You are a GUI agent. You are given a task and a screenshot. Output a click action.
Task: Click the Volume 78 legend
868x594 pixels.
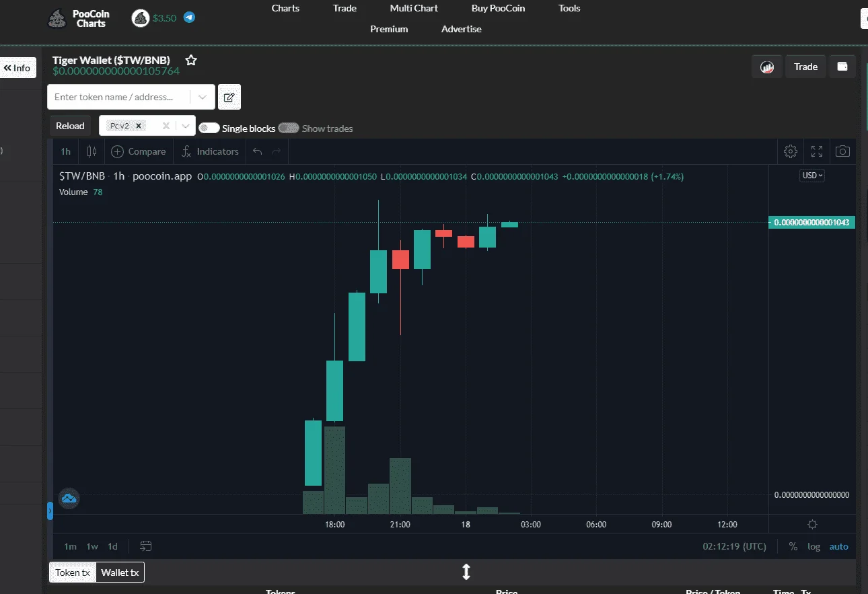pos(81,192)
